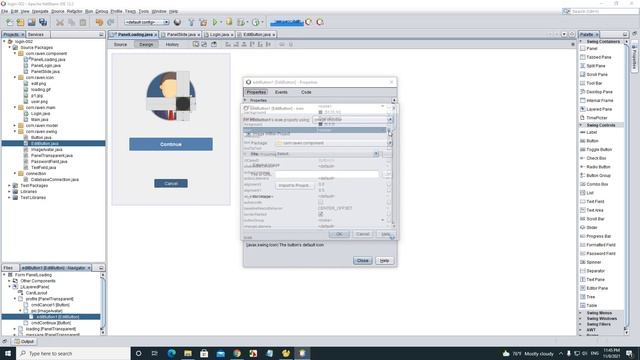Click the Save All toolbar icon
640x360 pixels.
click(43, 22)
